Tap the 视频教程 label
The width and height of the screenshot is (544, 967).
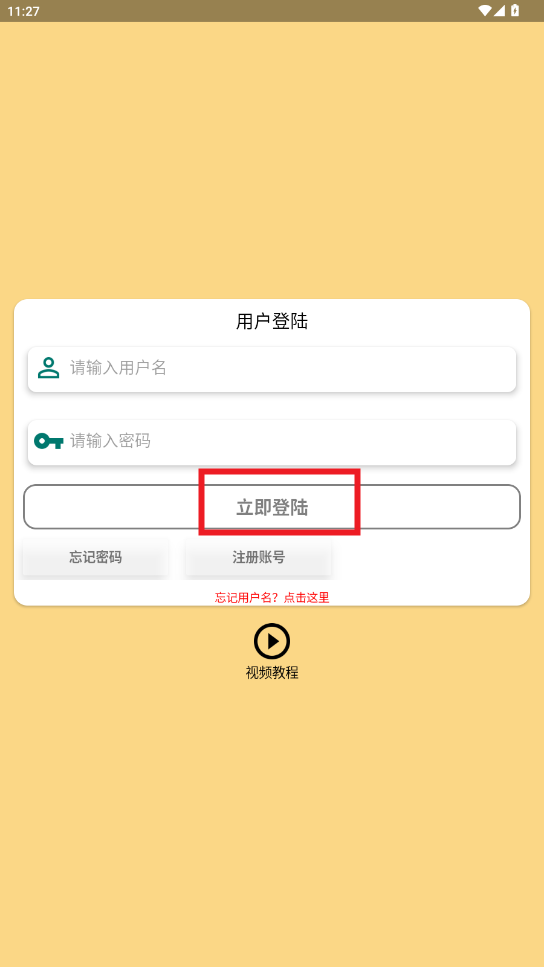pyautogui.click(x=272, y=672)
